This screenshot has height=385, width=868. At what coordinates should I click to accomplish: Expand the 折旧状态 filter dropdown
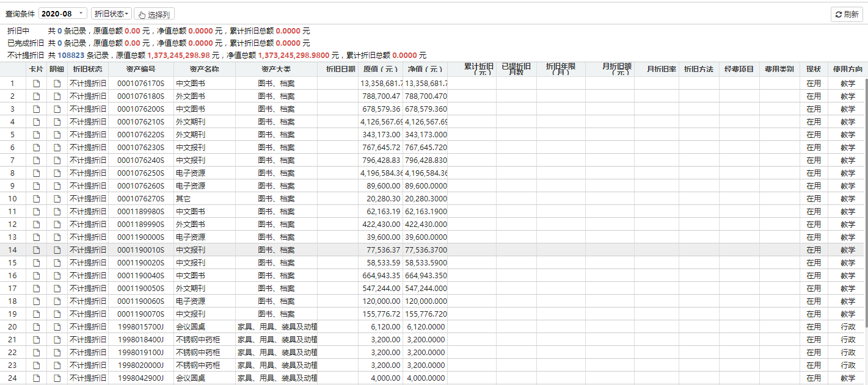(111, 14)
